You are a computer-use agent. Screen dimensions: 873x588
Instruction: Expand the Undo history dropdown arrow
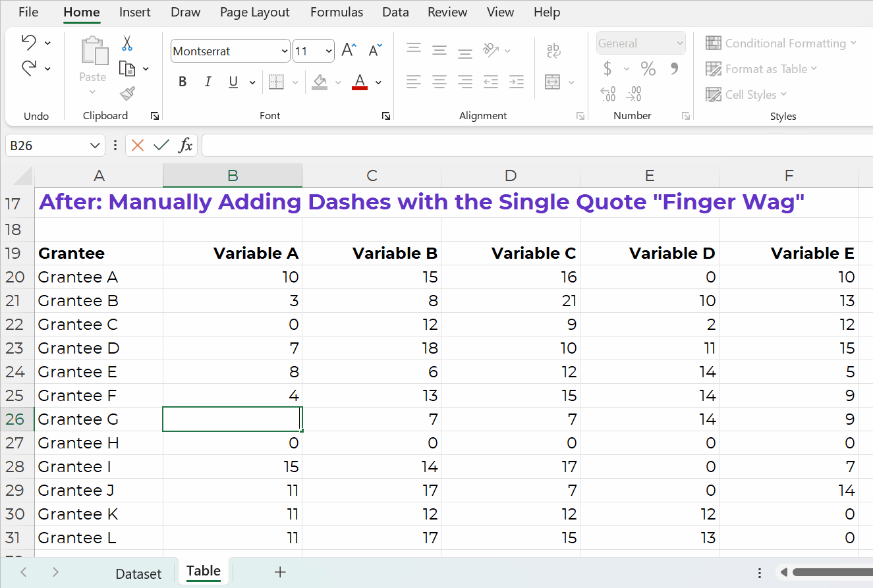click(x=47, y=43)
